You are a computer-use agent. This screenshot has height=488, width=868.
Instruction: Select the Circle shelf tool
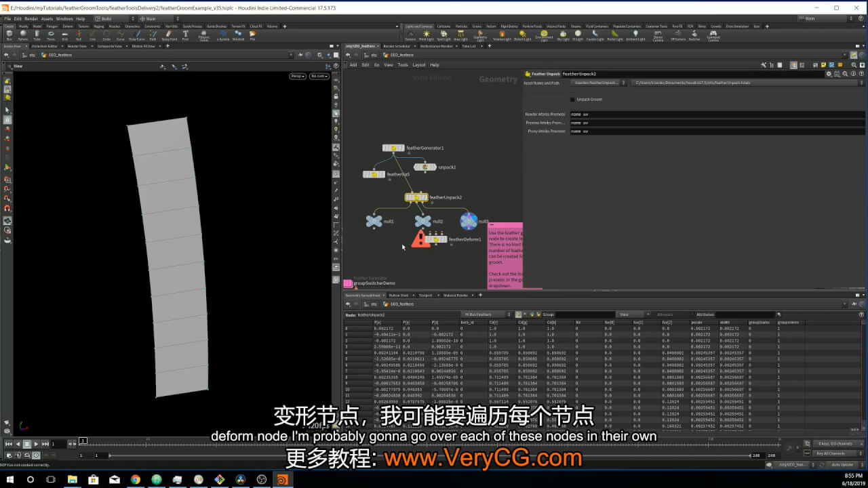tap(106, 35)
